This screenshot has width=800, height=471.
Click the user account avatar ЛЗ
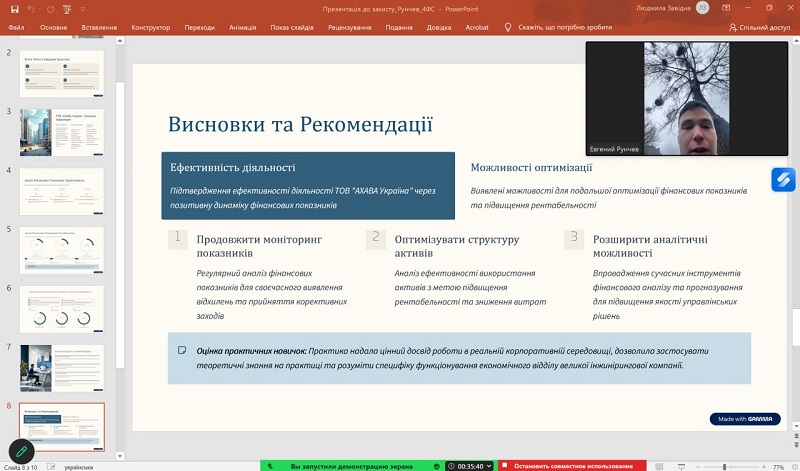tap(702, 8)
